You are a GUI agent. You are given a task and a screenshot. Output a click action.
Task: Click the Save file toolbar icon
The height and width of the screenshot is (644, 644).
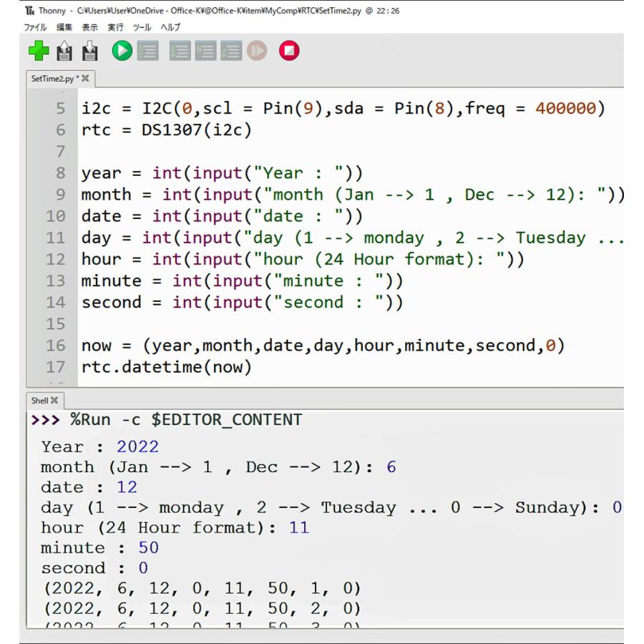point(90,52)
